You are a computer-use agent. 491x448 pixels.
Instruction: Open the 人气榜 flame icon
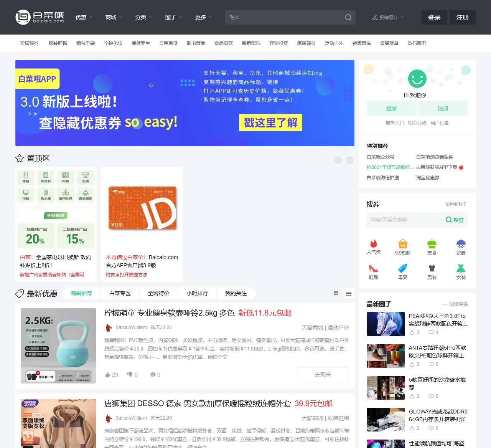click(373, 243)
